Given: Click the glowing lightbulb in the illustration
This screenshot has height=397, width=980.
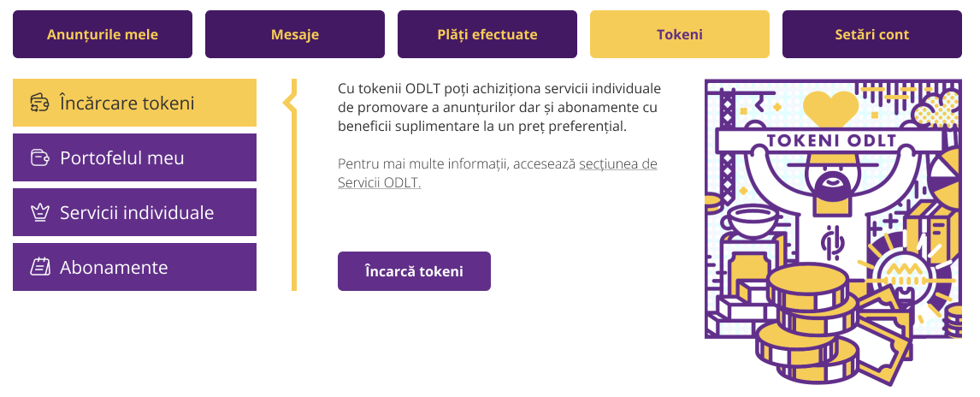Looking at the screenshot, I should pyautogui.click(x=902, y=270).
